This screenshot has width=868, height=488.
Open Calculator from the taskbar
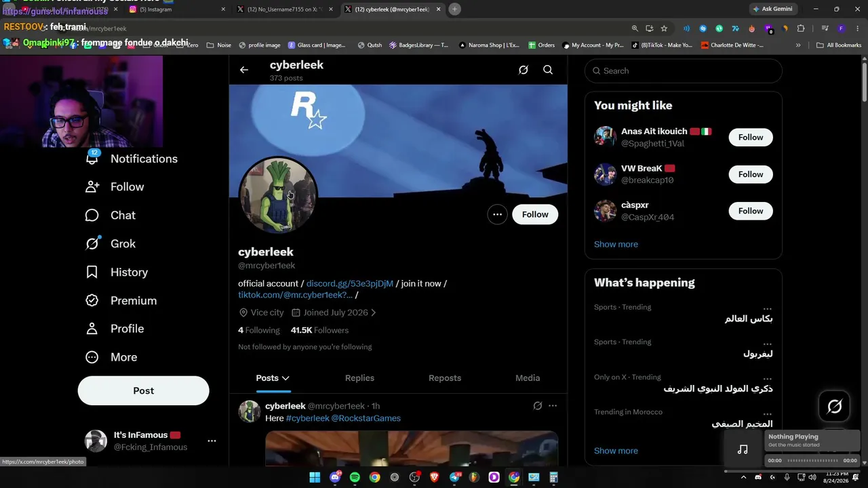click(553, 477)
